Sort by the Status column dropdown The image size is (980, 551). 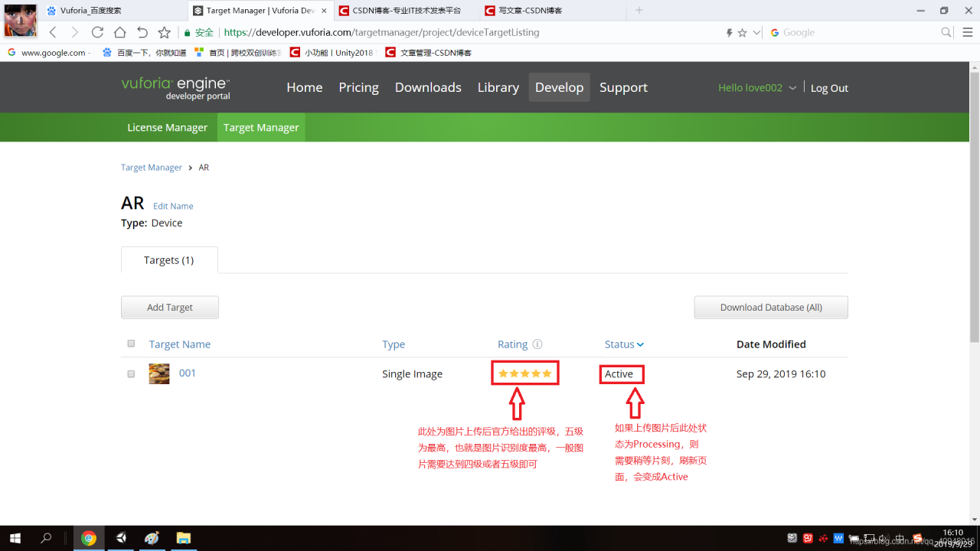point(624,344)
